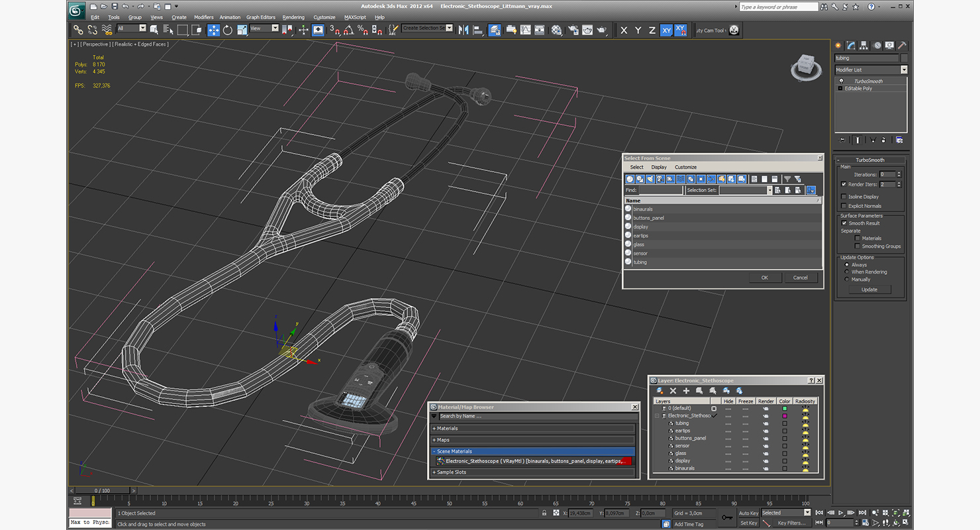Select the Rotate tool in the toolbar
The image size is (980, 530).
pyautogui.click(x=228, y=30)
